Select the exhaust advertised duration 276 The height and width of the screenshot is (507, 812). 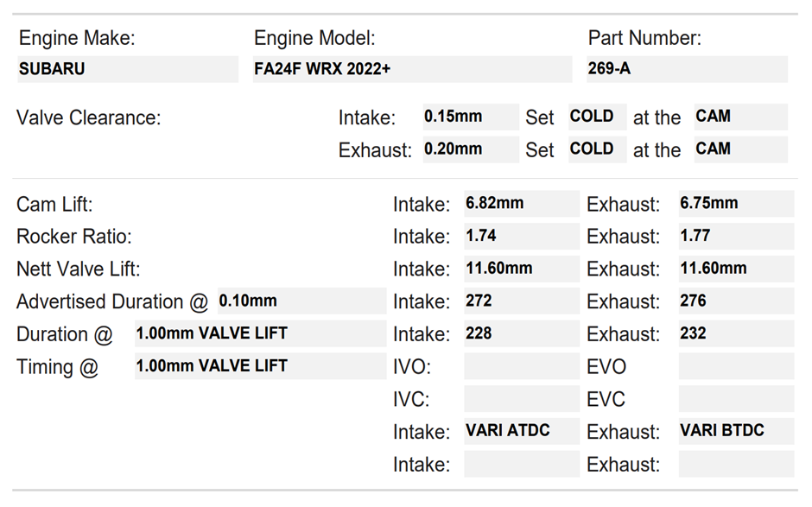pos(735,301)
